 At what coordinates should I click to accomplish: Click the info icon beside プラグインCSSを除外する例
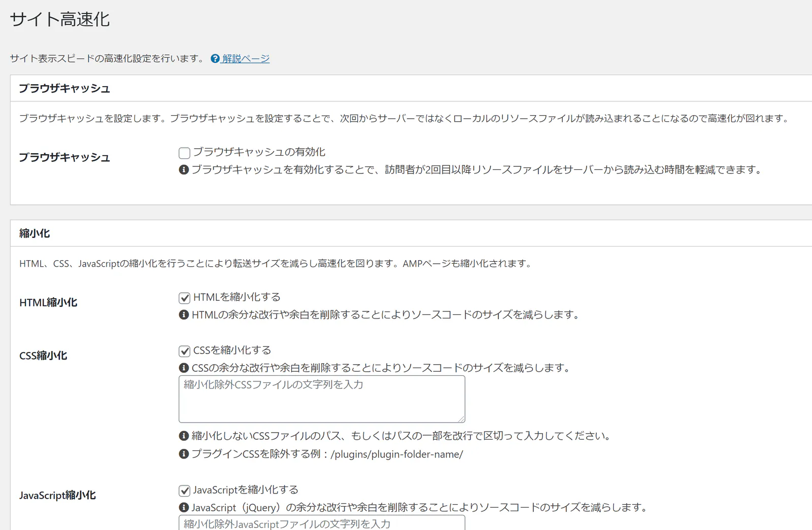pos(184,454)
